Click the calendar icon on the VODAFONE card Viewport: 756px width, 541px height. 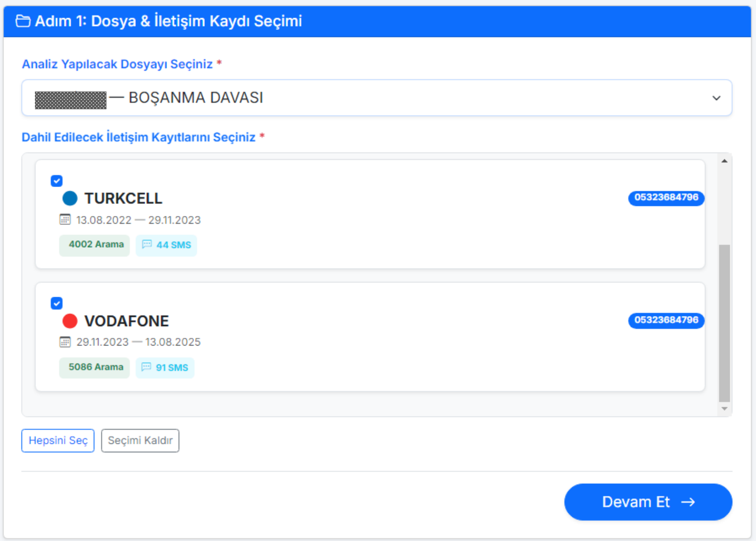(65, 342)
